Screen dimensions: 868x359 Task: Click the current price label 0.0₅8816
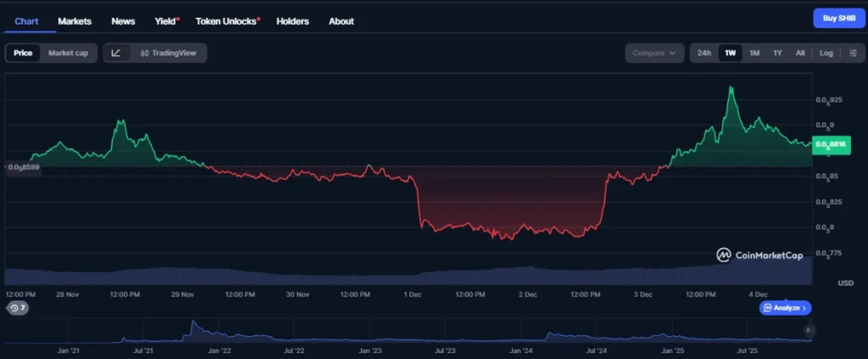tap(831, 144)
